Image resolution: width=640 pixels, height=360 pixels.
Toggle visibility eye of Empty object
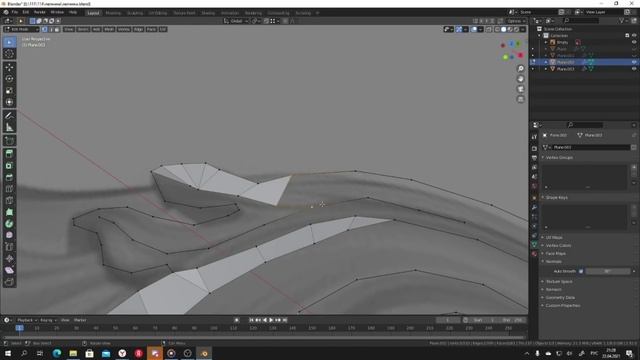click(634, 42)
